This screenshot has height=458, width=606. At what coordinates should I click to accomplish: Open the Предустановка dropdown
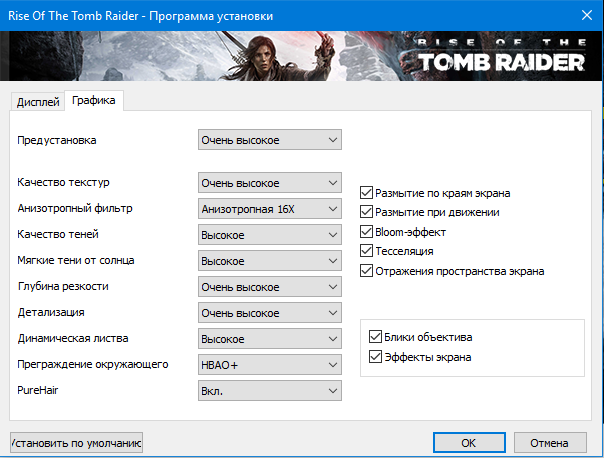click(x=270, y=140)
